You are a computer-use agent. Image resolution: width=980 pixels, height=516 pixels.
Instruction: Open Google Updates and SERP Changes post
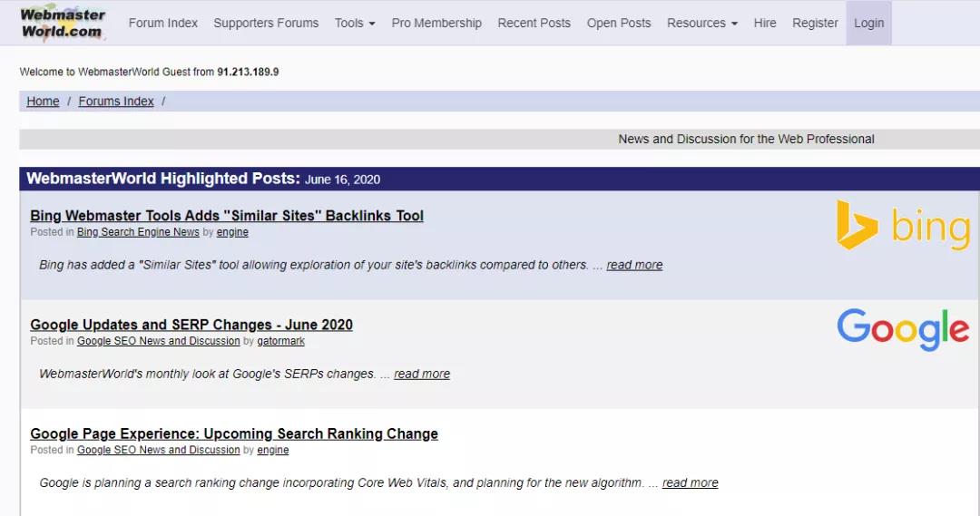point(191,325)
